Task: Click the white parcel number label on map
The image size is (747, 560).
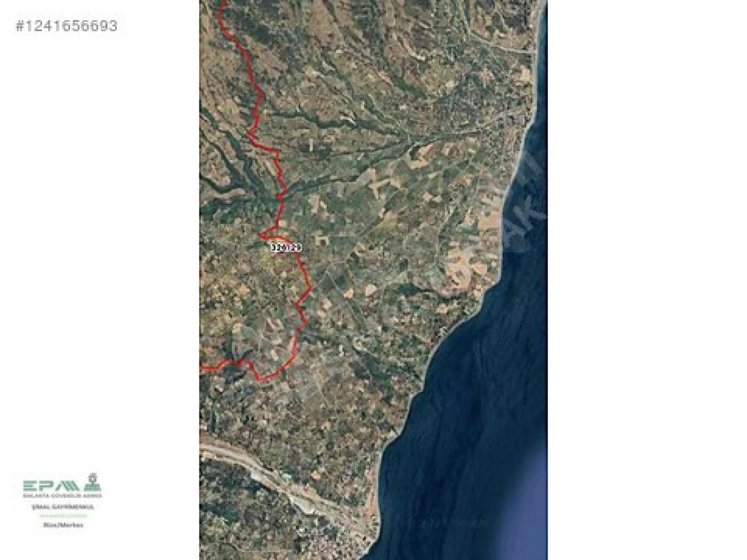Action: 286,248
